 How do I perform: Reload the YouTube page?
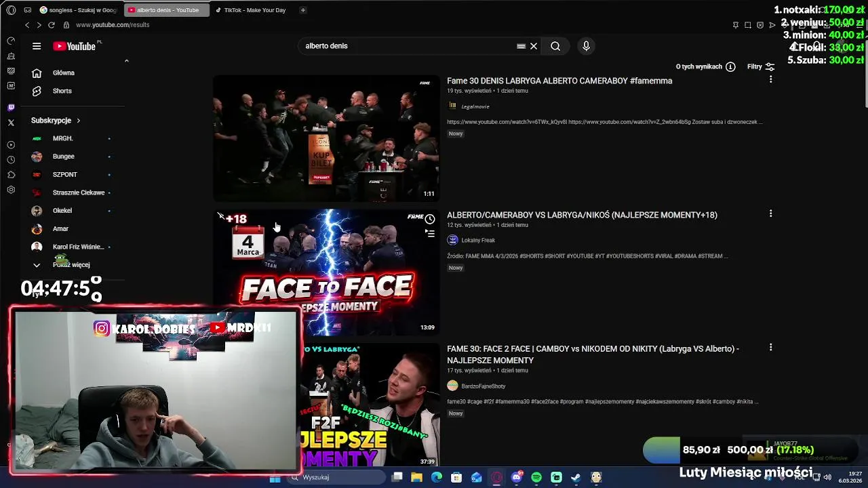click(51, 25)
